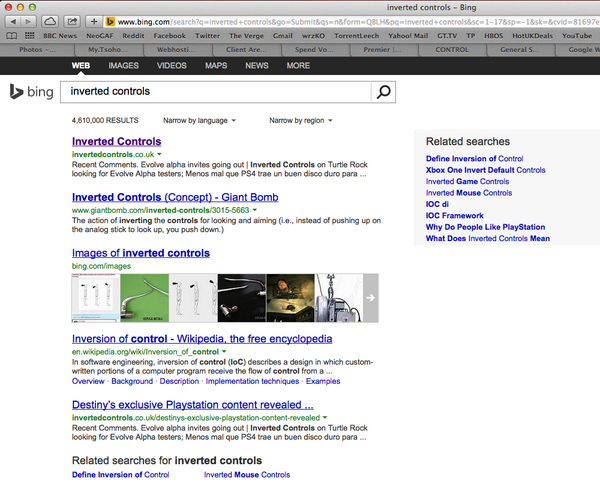Expand the Narrow by region dropdown

(x=301, y=121)
